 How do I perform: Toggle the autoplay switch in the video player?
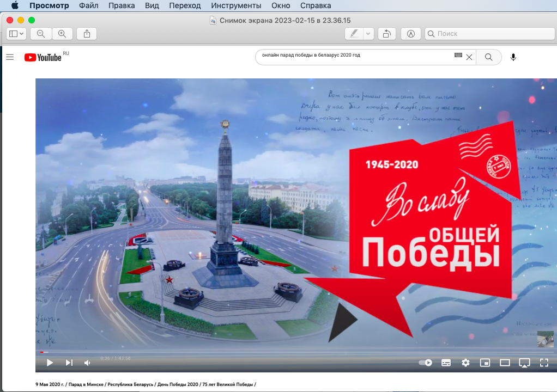click(425, 363)
